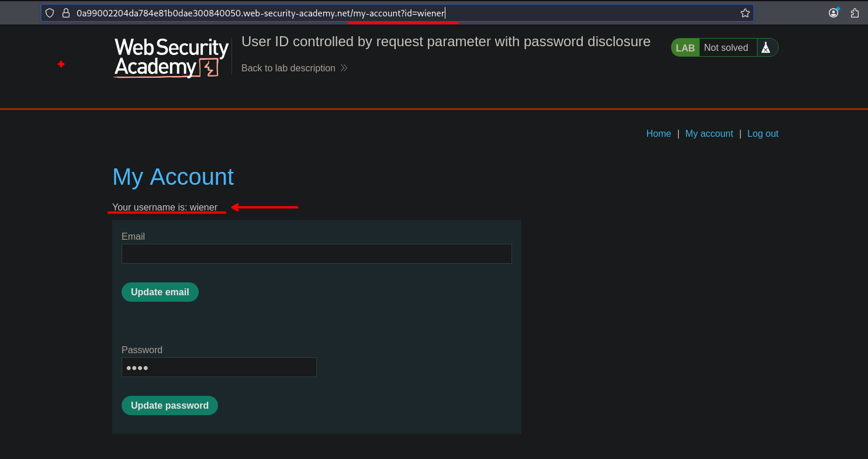Follow the Back to lab description link

pyautogui.click(x=288, y=68)
